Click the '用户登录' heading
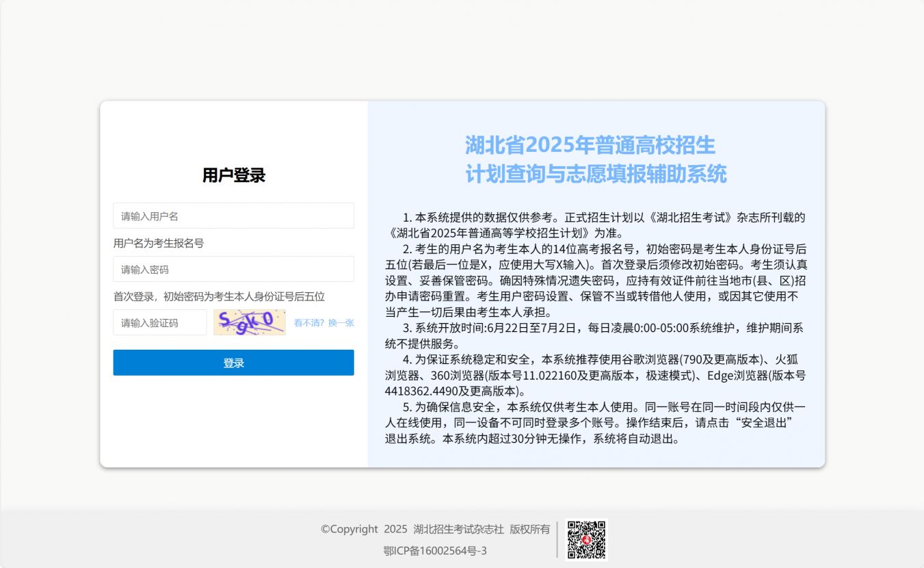The width and height of the screenshot is (924, 568). point(233,175)
